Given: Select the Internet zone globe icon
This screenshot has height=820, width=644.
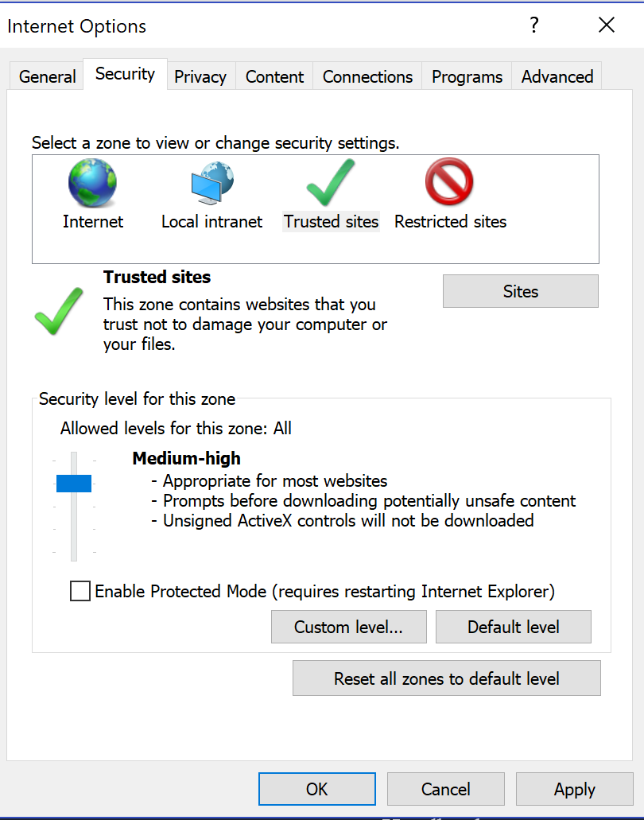Looking at the screenshot, I should tap(92, 184).
